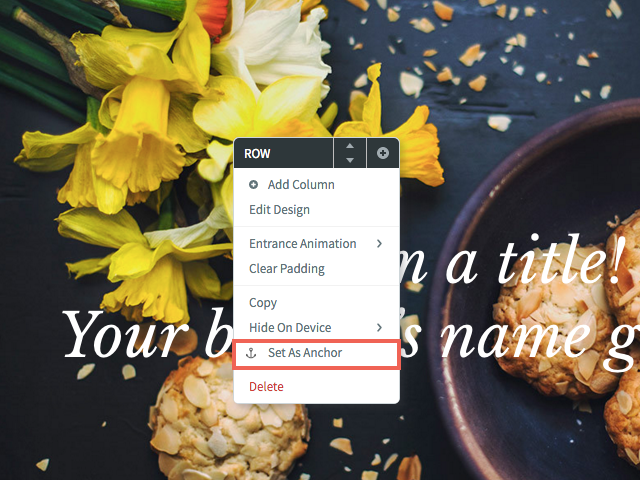
Task: Click the move row down arrow
Action: [x=350, y=160]
